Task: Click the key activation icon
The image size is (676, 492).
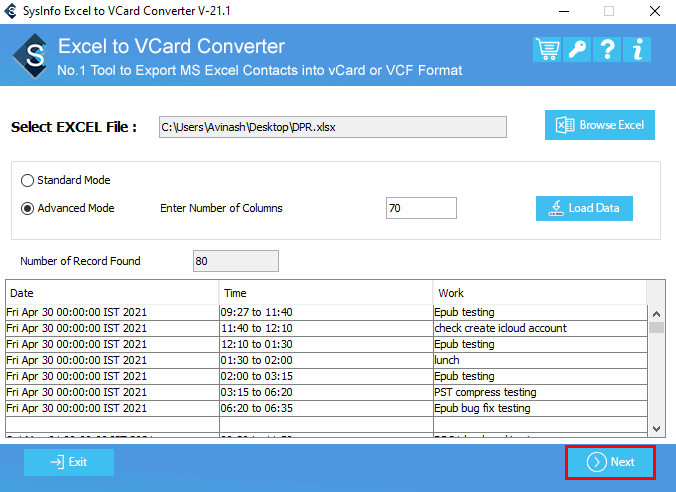Action: [x=577, y=50]
